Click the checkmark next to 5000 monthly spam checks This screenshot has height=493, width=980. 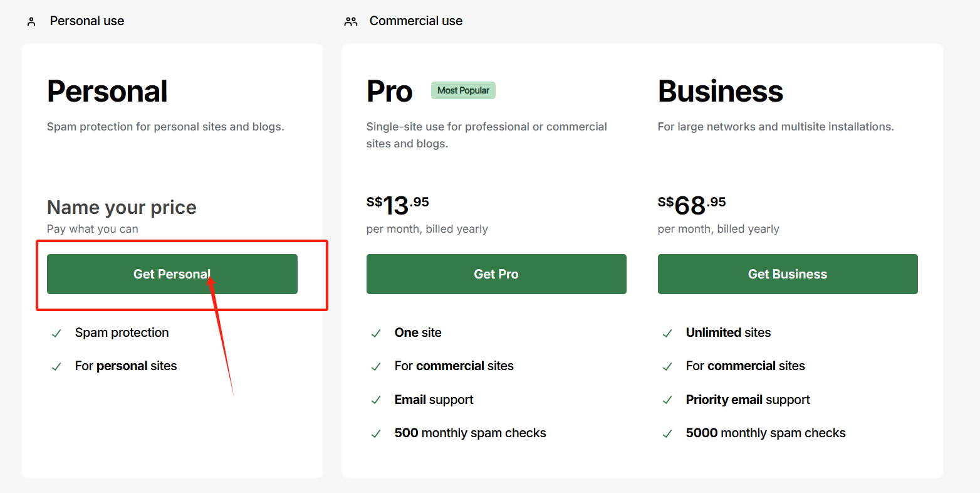click(667, 434)
